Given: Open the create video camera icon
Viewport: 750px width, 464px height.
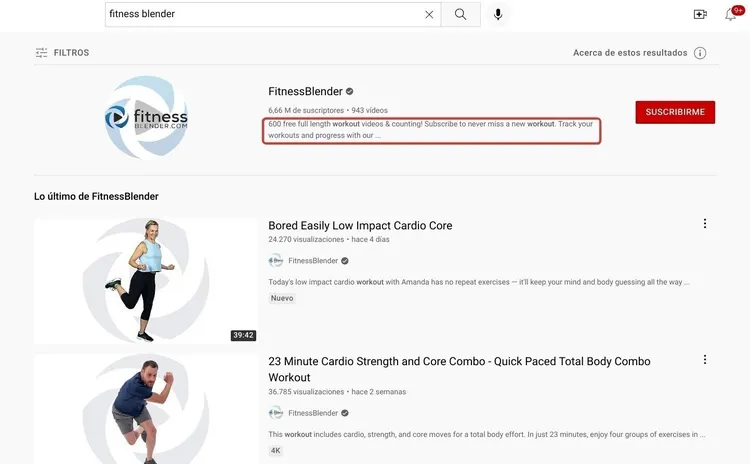Looking at the screenshot, I should (x=700, y=14).
